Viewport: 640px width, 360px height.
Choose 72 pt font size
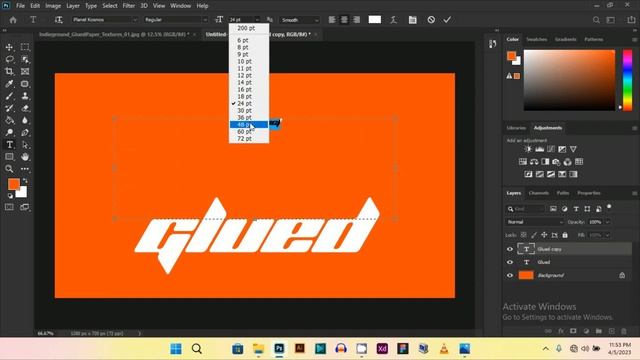click(249, 139)
